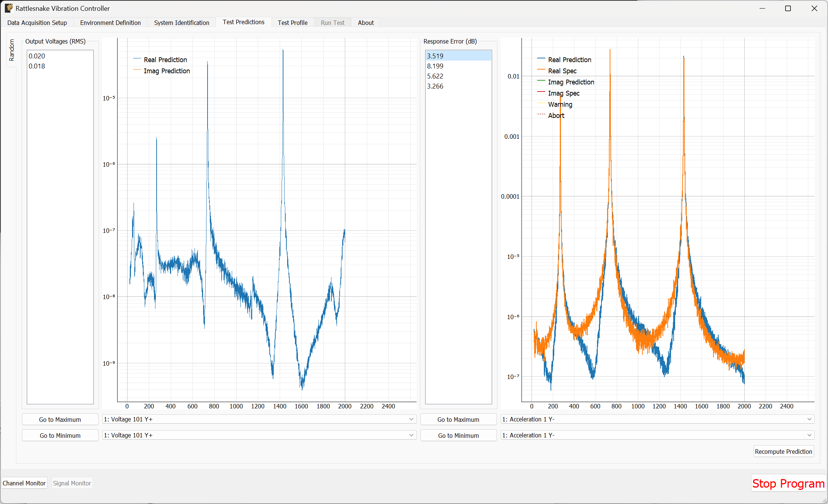Open the Channel Monitor tab at bottom

pyautogui.click(x=24, y=483)
